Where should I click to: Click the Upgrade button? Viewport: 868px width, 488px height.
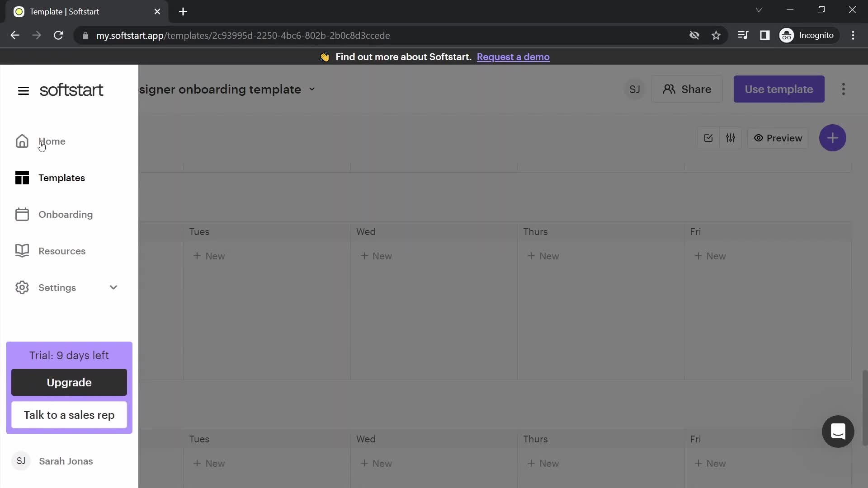(69, 382)
